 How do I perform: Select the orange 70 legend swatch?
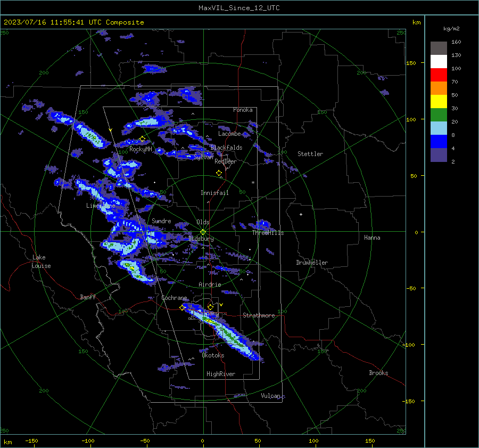[439, 88]
